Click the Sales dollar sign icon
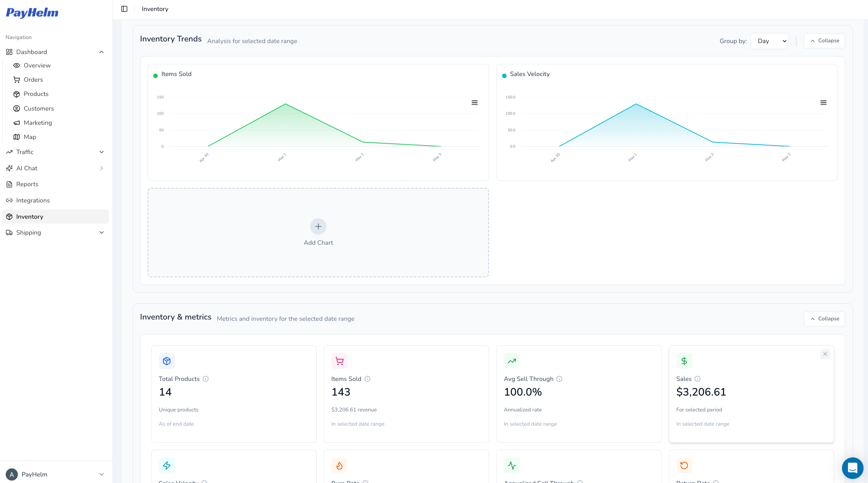868x483 pixels. point(684,361)
